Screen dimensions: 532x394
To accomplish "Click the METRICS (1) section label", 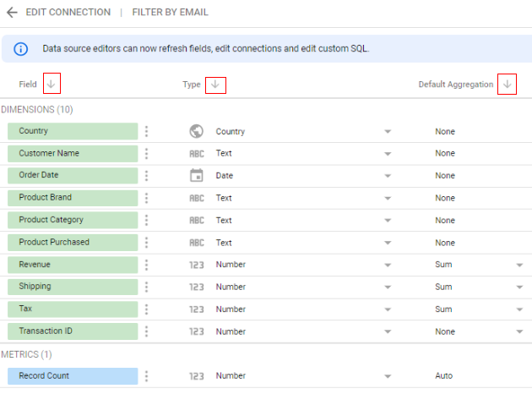I will click(x=26, y=354).
